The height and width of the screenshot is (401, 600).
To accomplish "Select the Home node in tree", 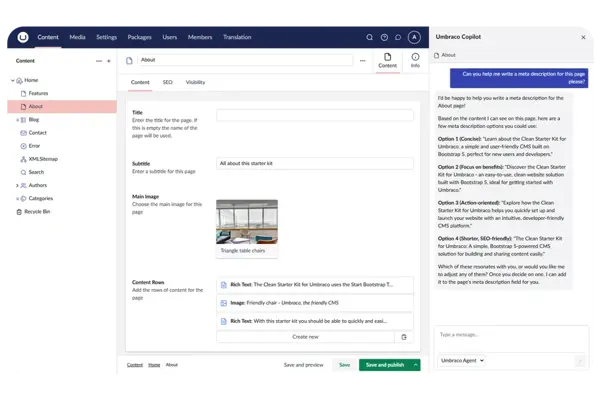I will click(x=31, y=80).
